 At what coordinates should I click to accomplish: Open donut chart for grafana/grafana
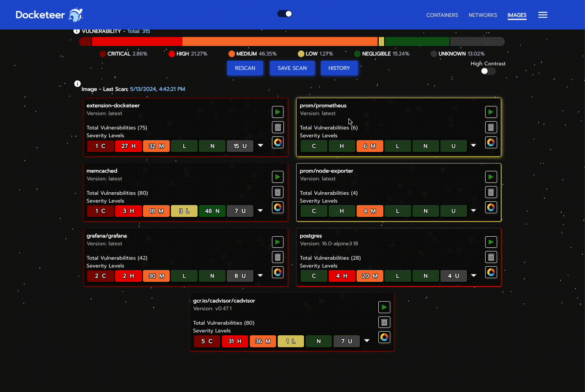pos(278,272)
